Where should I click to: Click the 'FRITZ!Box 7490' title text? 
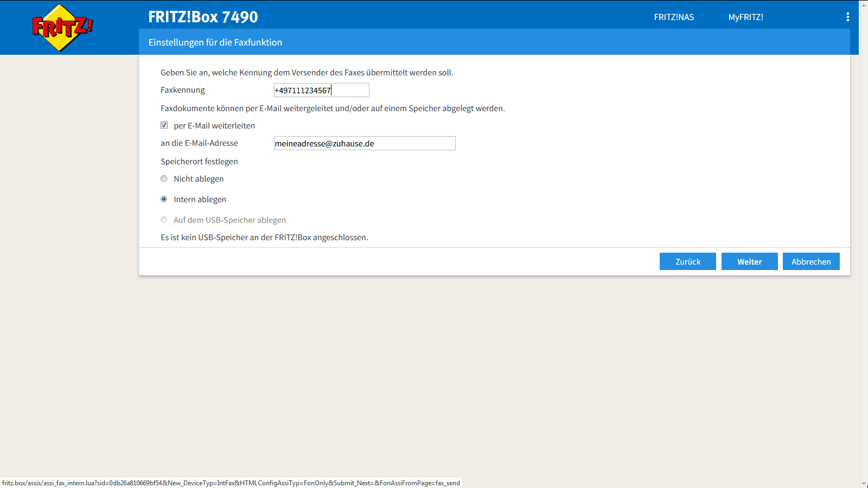[x=203, y=17]
